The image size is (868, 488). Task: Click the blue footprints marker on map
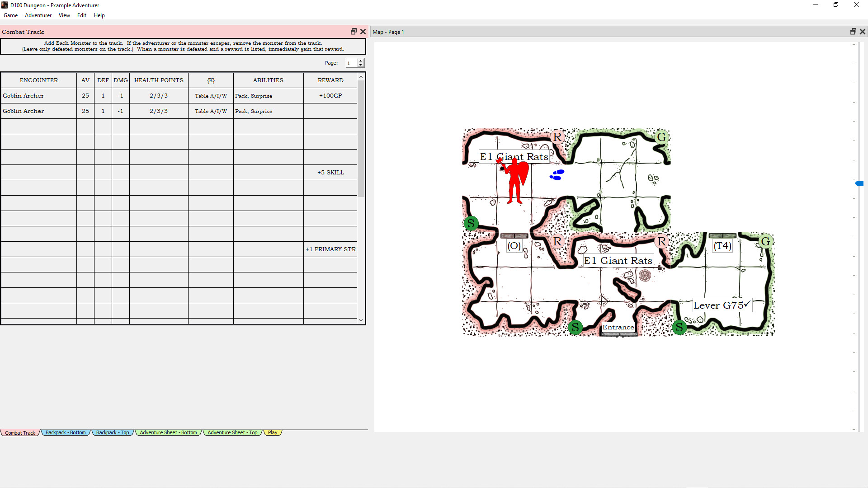pos(557,175)
